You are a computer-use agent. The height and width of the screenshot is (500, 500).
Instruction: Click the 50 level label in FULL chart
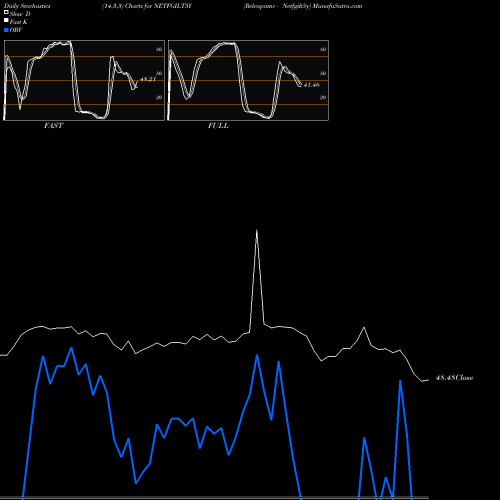pyautogui.click(x=323, y=73)
